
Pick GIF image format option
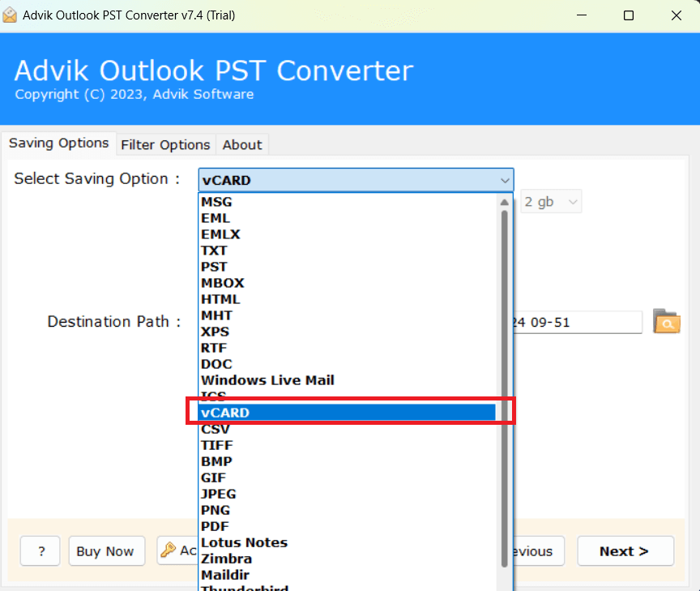point(348,478)
